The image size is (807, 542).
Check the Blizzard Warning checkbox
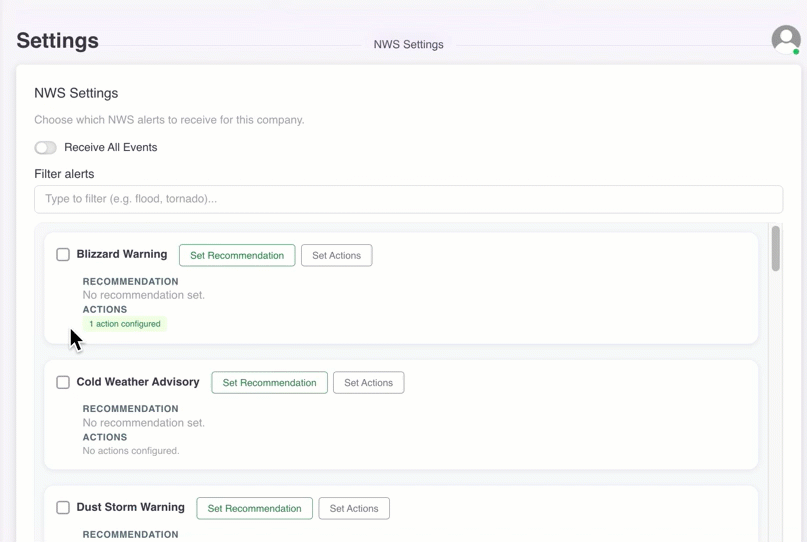[x=63, y=255]
